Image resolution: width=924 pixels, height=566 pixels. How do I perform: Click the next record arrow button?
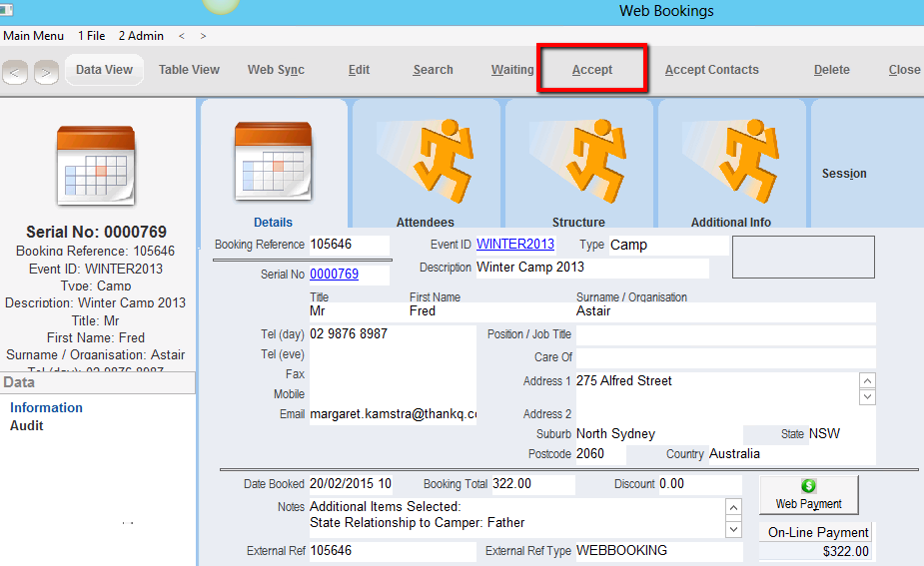click(46, 73)
